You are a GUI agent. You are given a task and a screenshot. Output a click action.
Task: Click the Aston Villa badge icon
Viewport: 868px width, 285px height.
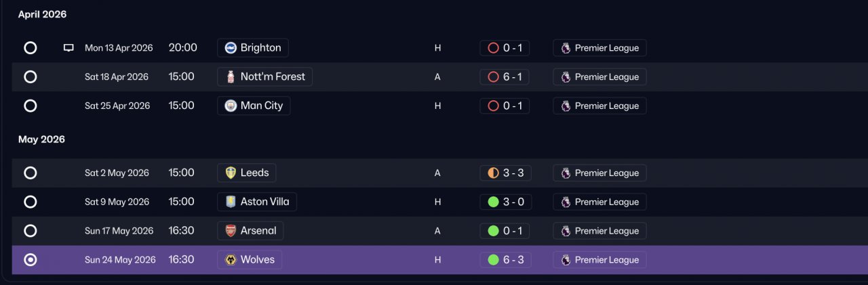pyautogui.click(x=231, y=202)
